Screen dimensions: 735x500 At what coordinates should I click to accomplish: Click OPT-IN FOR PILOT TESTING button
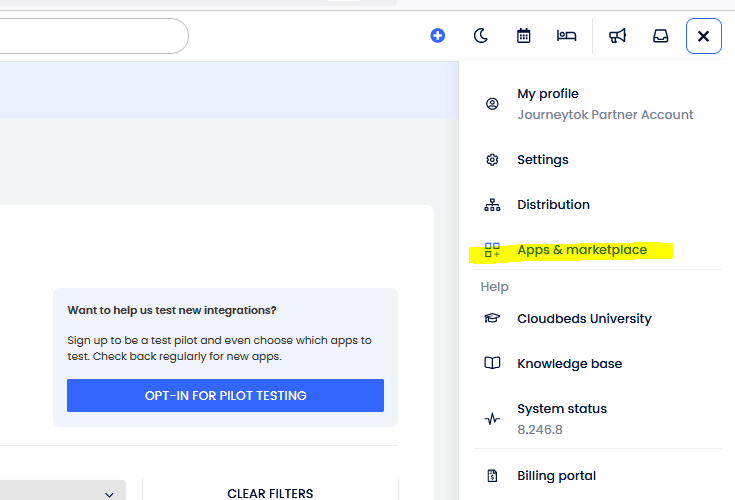pyautogui.click(x=225, y=396)
